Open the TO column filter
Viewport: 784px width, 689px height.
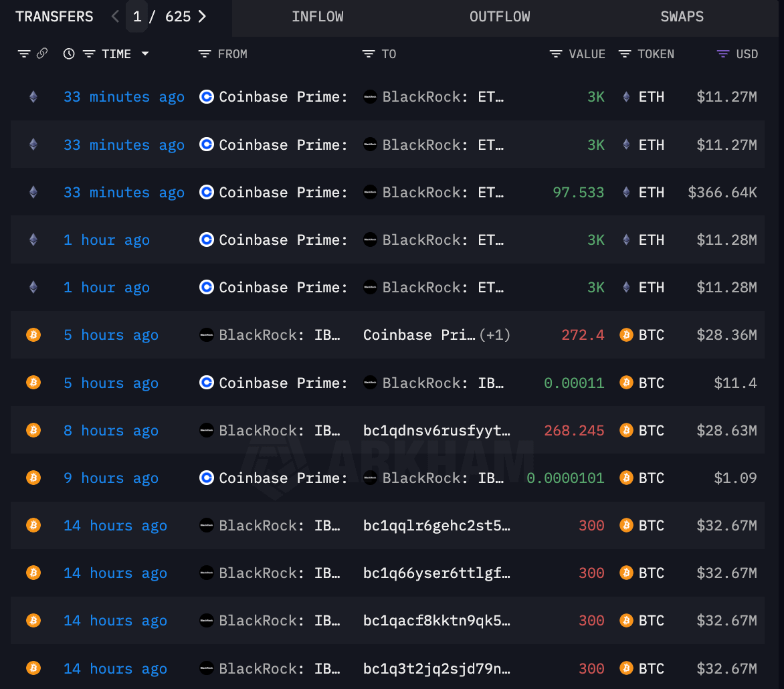pyautogui.click(x=369, y=54)
